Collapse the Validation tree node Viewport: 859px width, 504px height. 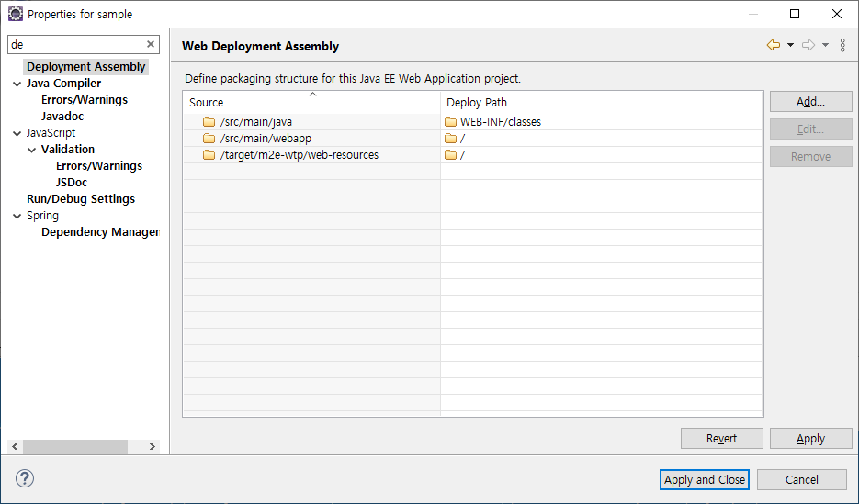32,150
